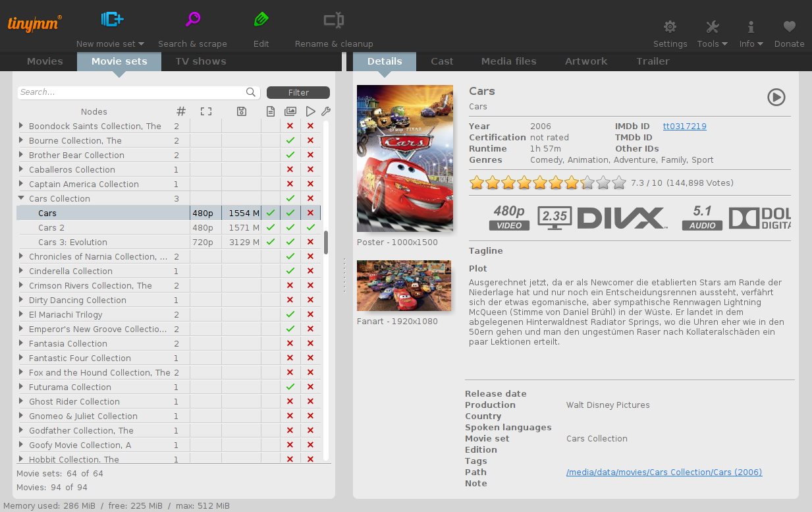Select Godfather Collection, The row
This screenshot has height=512, width=812.
coord(169,430)
